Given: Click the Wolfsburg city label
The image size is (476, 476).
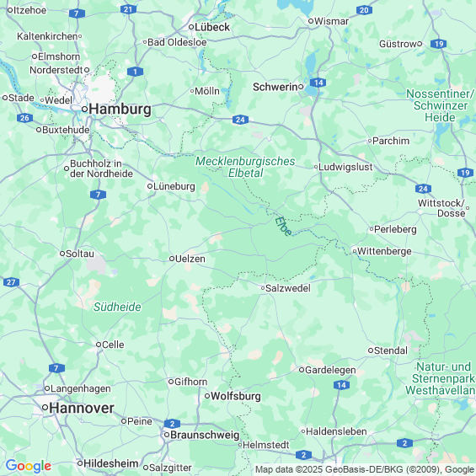Looking at the screenshot, I should tap(236, 396).
